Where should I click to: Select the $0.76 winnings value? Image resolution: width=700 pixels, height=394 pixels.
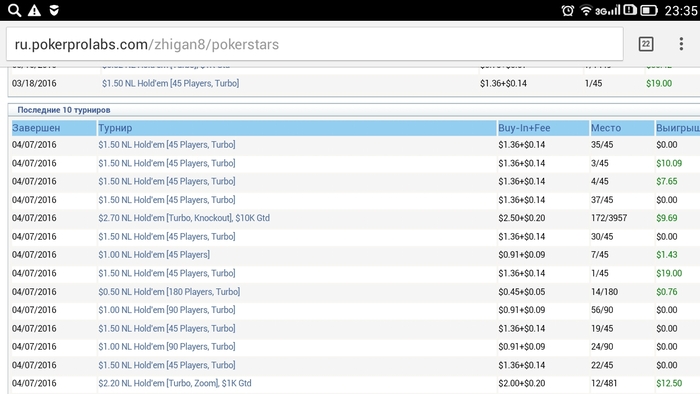(667, 292)
